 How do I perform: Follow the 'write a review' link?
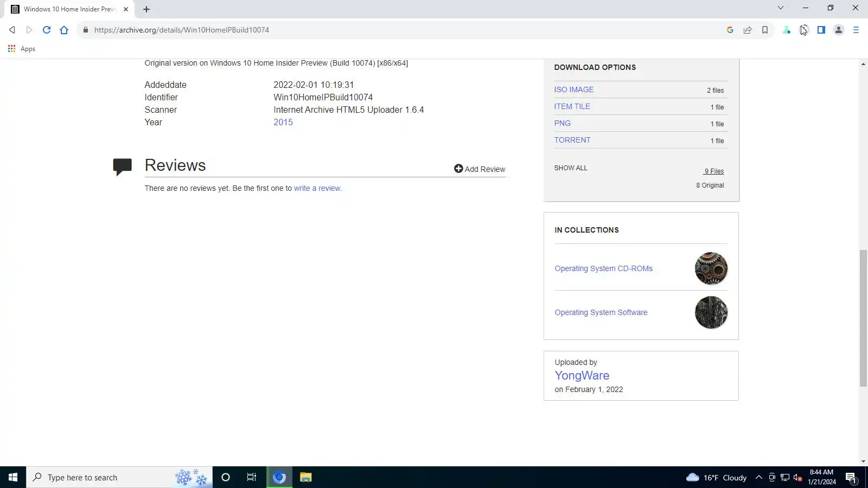coord(318,188)
